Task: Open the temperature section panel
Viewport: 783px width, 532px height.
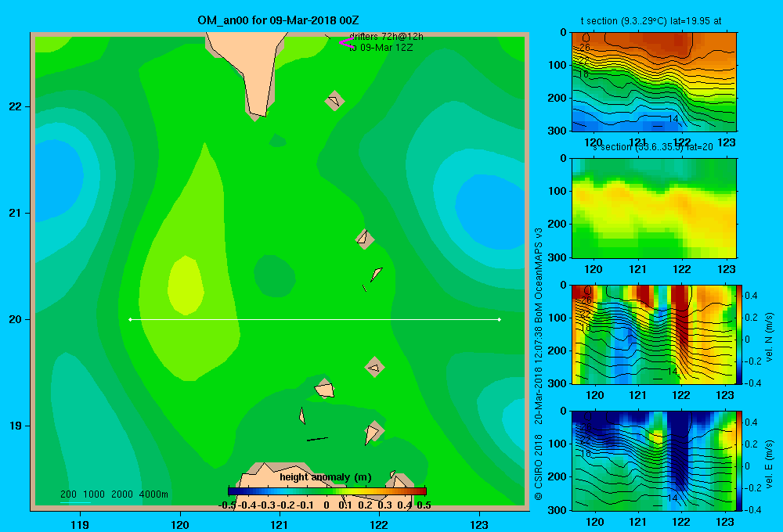Action: (x=654, y=82)
